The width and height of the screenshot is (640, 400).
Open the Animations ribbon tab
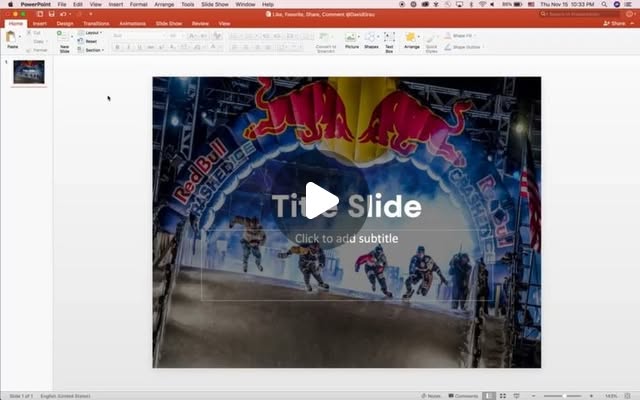click(x=132, y=24)
